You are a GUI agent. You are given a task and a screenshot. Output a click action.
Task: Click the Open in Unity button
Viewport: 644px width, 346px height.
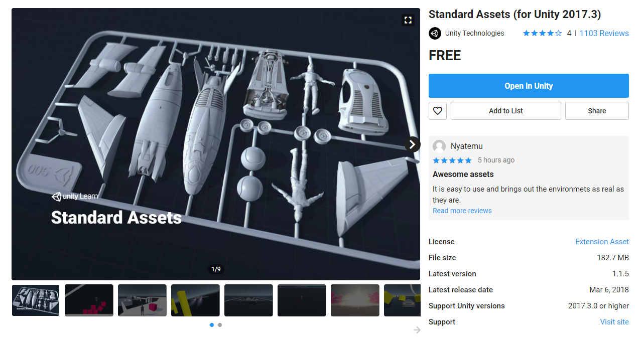529,86
